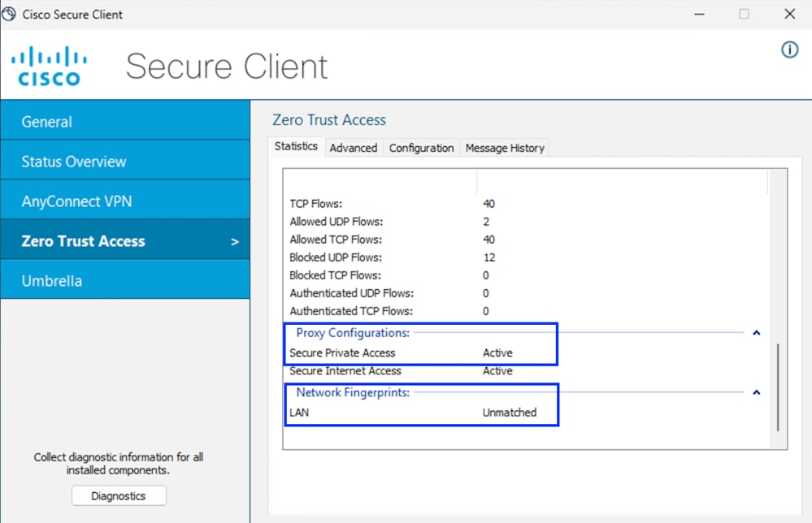Switch to the Advanced tab

(354, 148)
